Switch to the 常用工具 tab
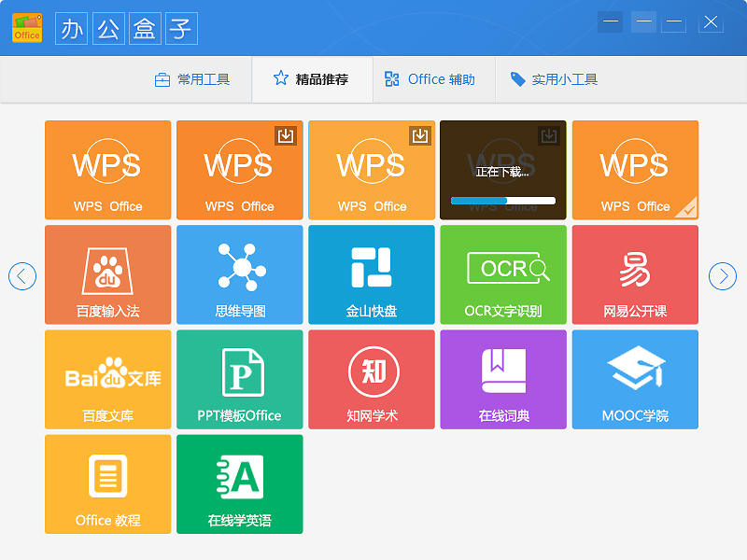The width and height of the screenshot is (747, 560). [x=192, y=80]
